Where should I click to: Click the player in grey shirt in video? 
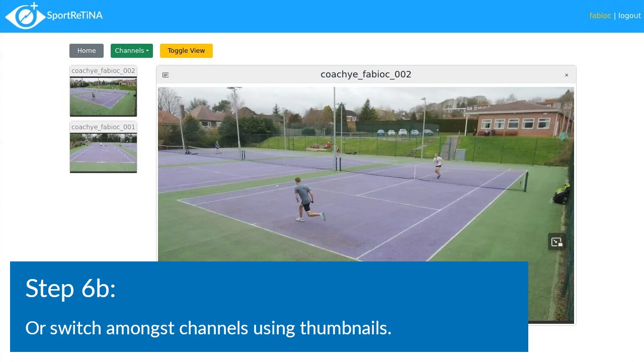(304, 199)
